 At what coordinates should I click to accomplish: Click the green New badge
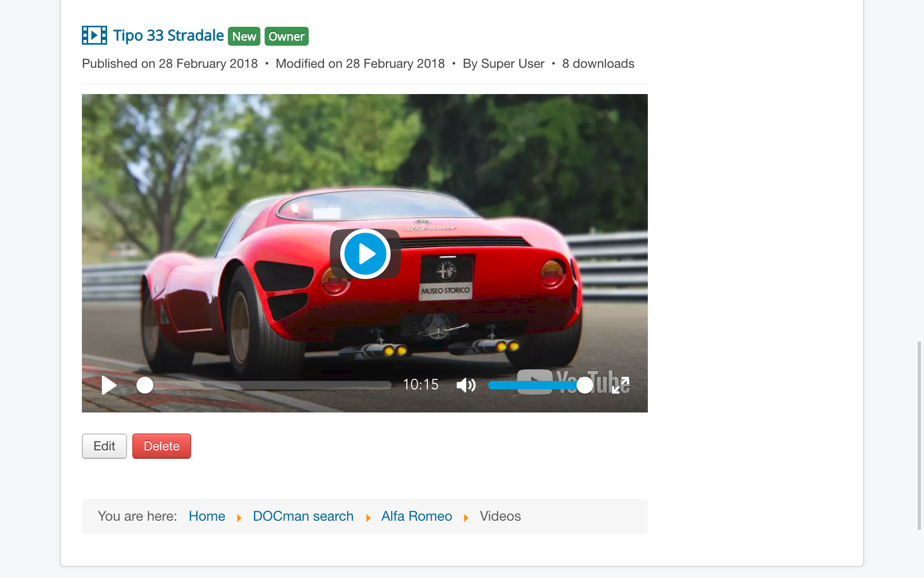click(x=244, y=36)
